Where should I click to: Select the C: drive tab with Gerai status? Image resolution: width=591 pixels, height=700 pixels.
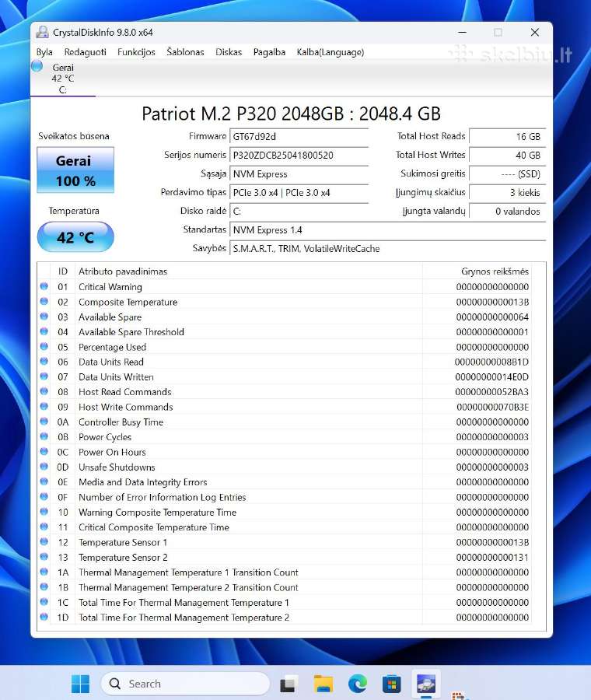pyautogui.click(x=63, y=78)
